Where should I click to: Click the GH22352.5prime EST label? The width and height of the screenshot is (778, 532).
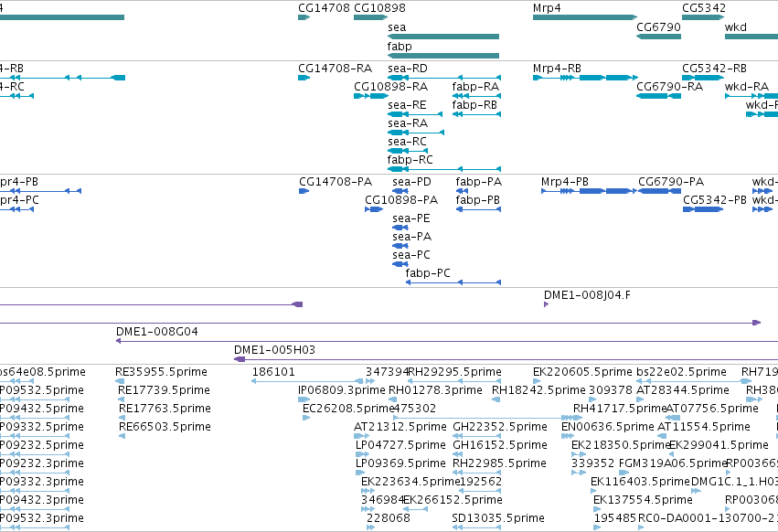(x=500, y=427)
